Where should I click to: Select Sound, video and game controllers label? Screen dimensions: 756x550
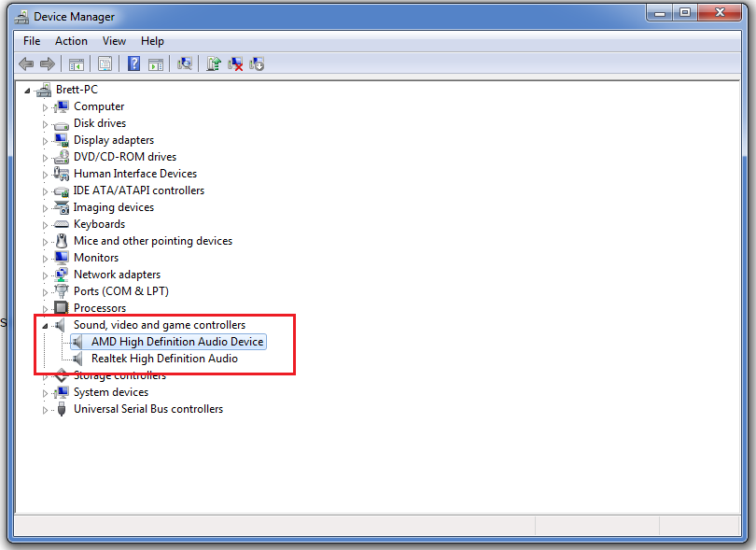(x=160, y=325)
